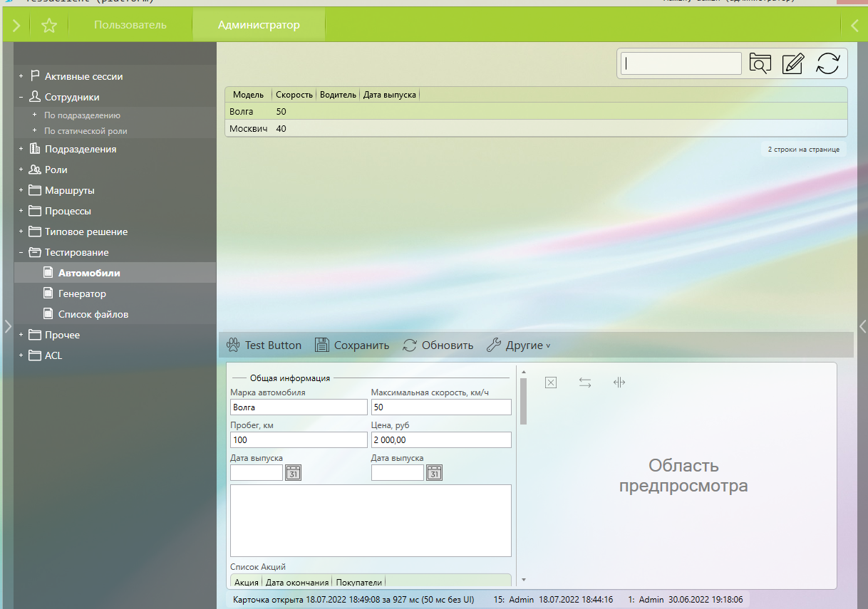Select the Волга row in the table
Viewport: 868px width, 609px height.
click(536, 111)
